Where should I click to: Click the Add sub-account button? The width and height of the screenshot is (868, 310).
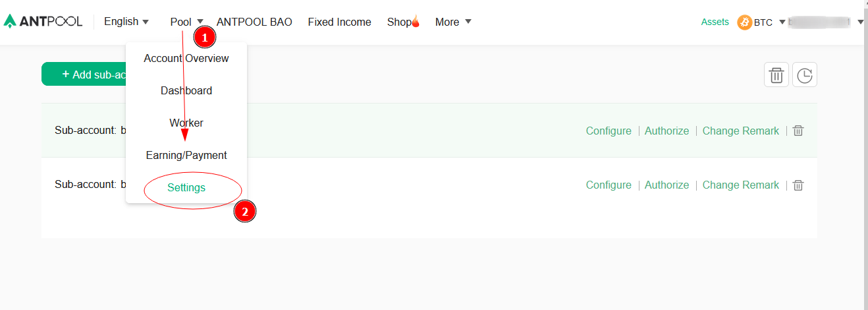click(84, 75)
